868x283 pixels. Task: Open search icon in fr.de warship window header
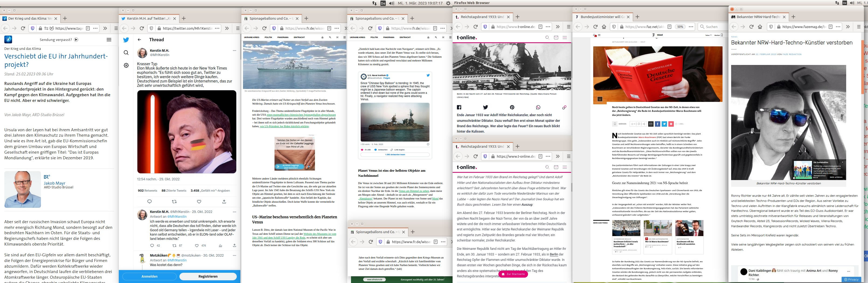330,37
